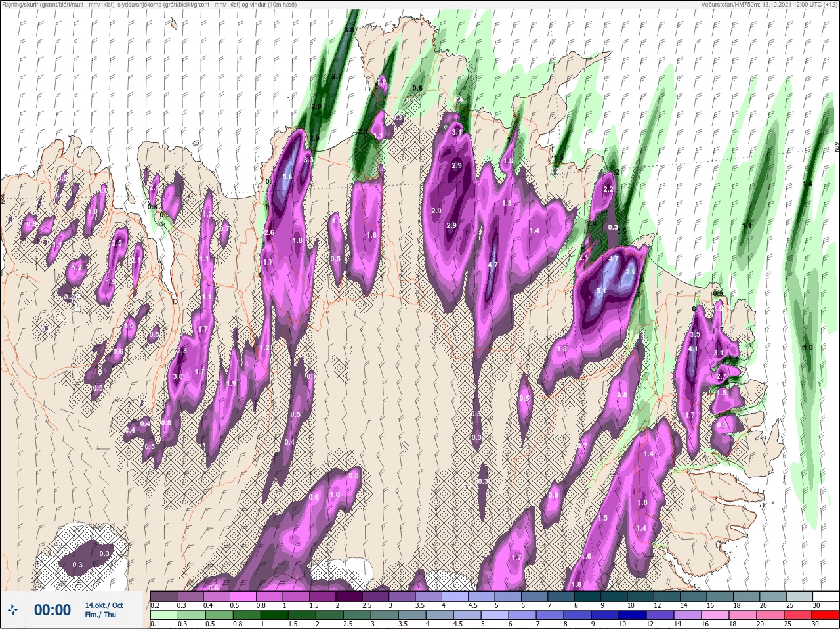Click the dark purple upper legend swatch between 2 and 2.5
Image resolution: width=840 pixels, height=629 pixels.
point(350,597)
